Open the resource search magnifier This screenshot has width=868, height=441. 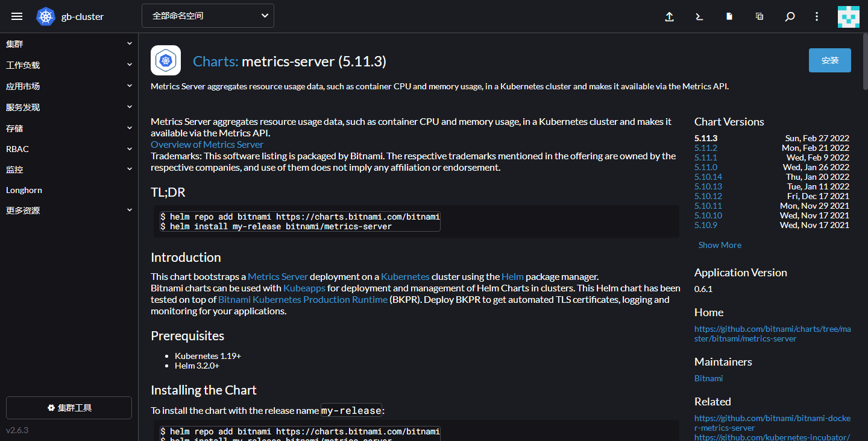tap(790, 17)
